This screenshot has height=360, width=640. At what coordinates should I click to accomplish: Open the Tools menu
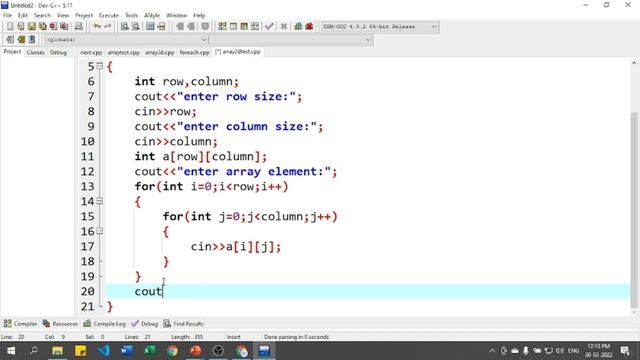(x=131, y=15)
